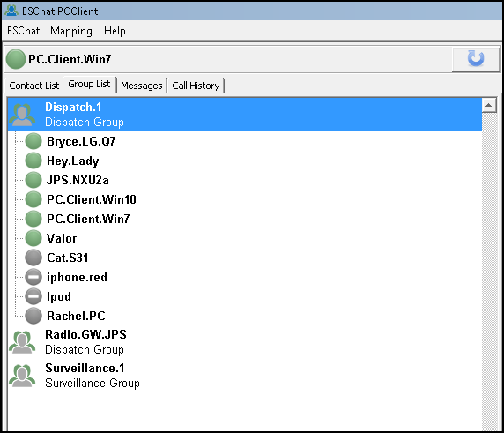504x433 pixels.
Task: Select Rachel.PC in the member list
Action: (x=76, y=316)
